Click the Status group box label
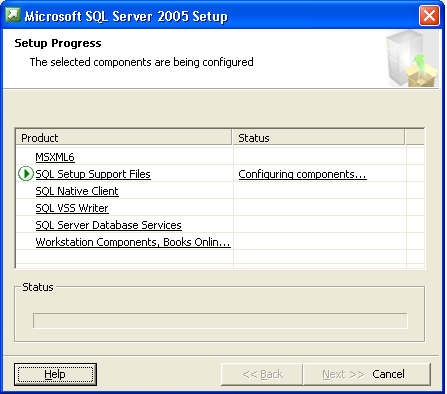 point(38,287)
